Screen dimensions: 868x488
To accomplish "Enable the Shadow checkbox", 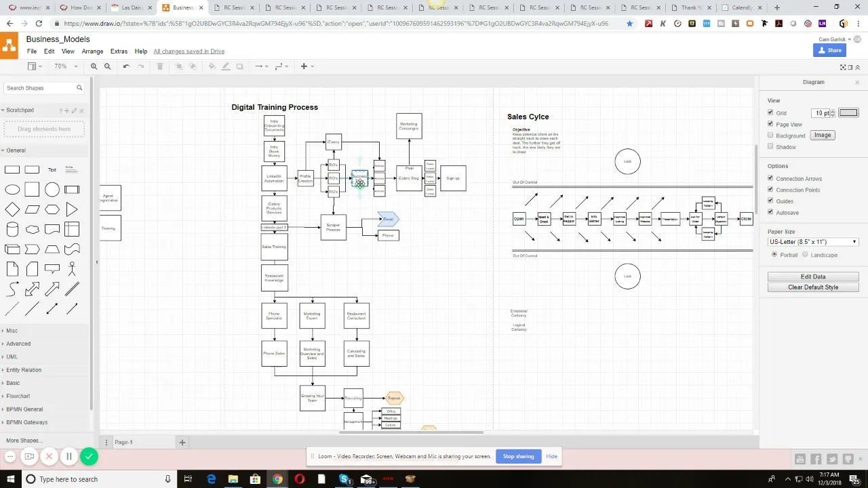I will tap(770, 146).
